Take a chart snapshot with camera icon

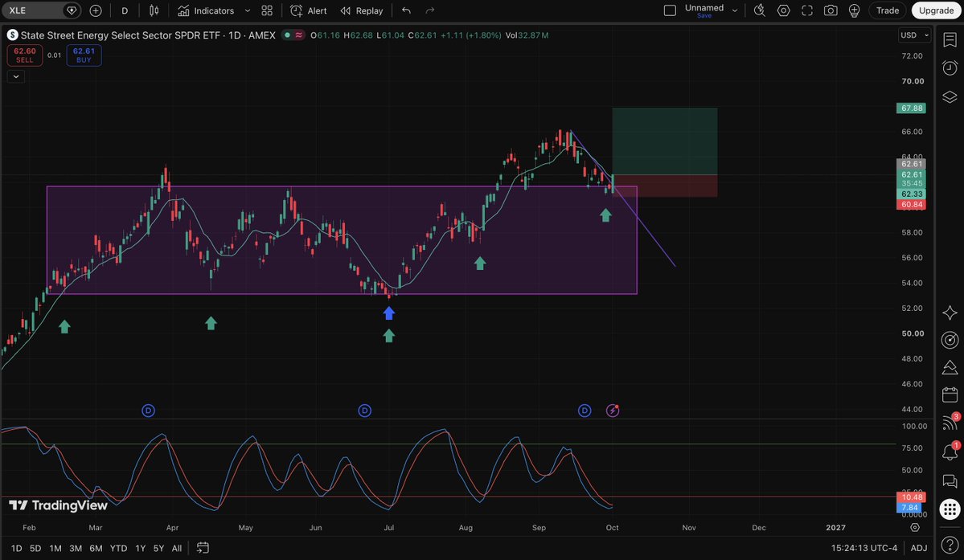tap(831, 10)
